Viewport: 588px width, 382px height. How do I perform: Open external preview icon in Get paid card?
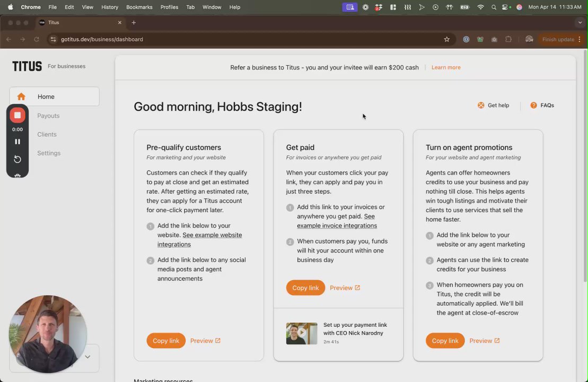(x=357, y=288)
